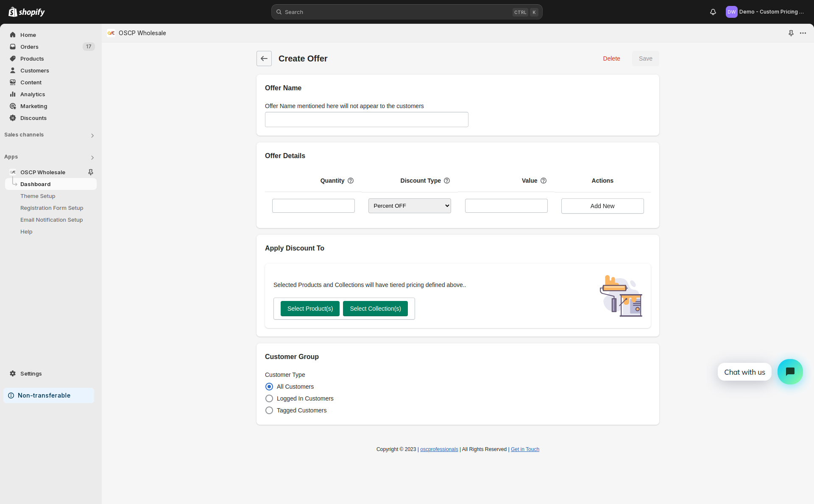Click the Value column help icon
Viewport: 814px width, 504px height.
click(x=544, y=181)
